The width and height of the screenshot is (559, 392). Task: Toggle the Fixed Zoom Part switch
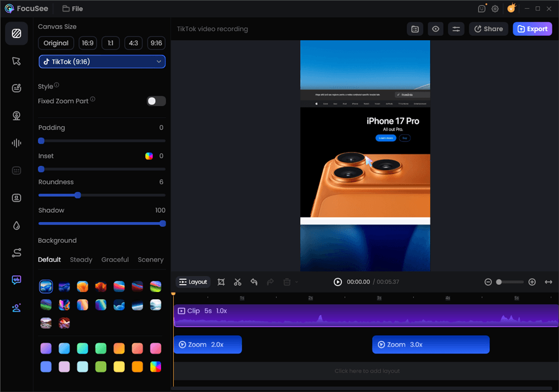156,101
